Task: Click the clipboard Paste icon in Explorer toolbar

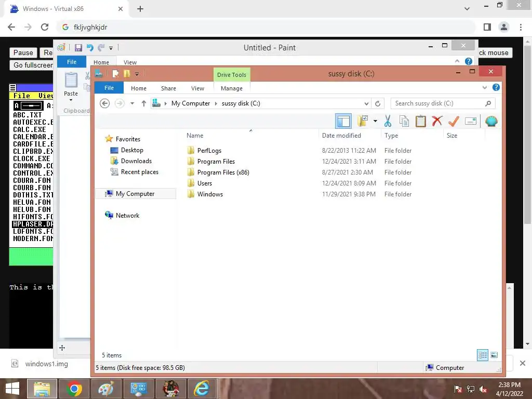Action: tap(420, 121)
